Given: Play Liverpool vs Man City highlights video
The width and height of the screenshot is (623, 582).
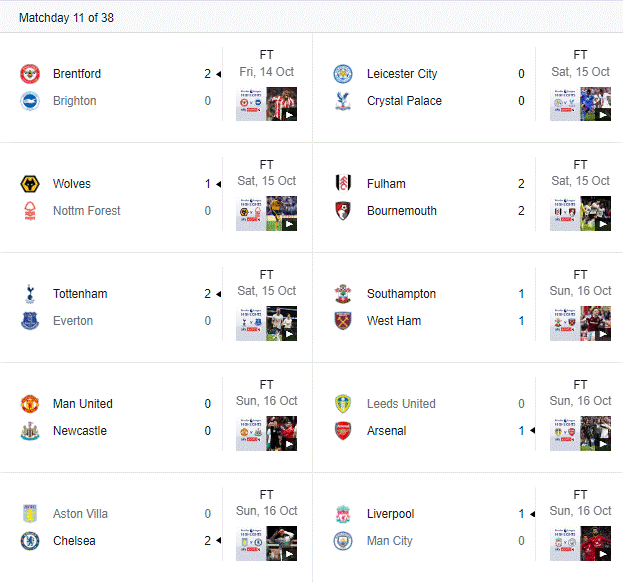Looking at the screenshot, I should tap(580, 544).
